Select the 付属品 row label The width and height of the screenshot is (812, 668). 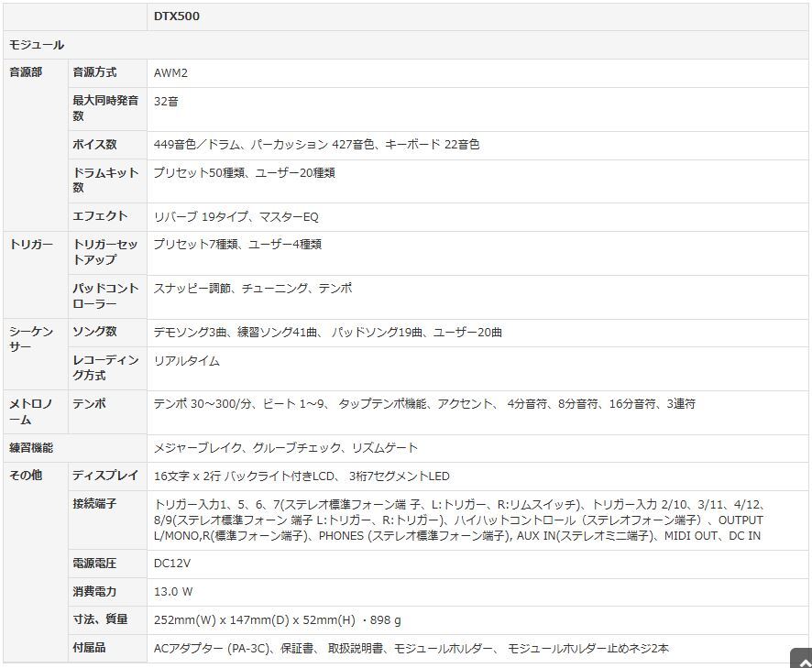tap(89, 647)
